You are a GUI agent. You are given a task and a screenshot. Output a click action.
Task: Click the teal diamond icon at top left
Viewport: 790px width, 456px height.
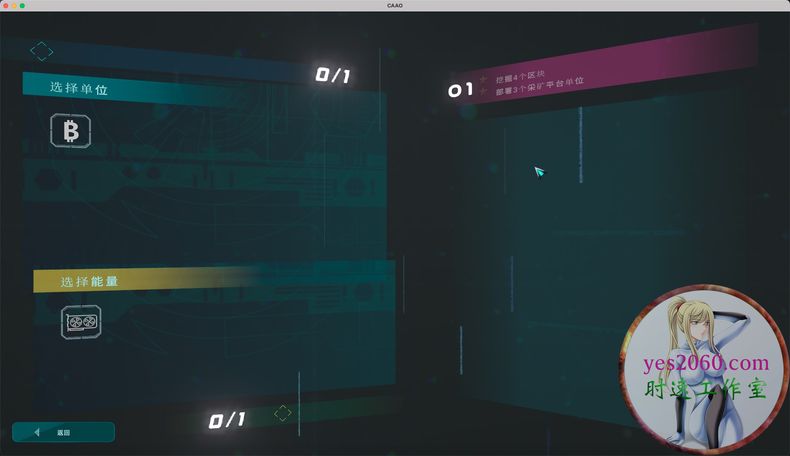[x=41, y=50]
